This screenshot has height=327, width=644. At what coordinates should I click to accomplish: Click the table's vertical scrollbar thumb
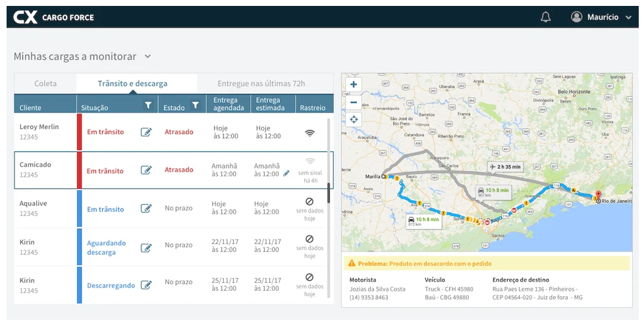[329, 193]
